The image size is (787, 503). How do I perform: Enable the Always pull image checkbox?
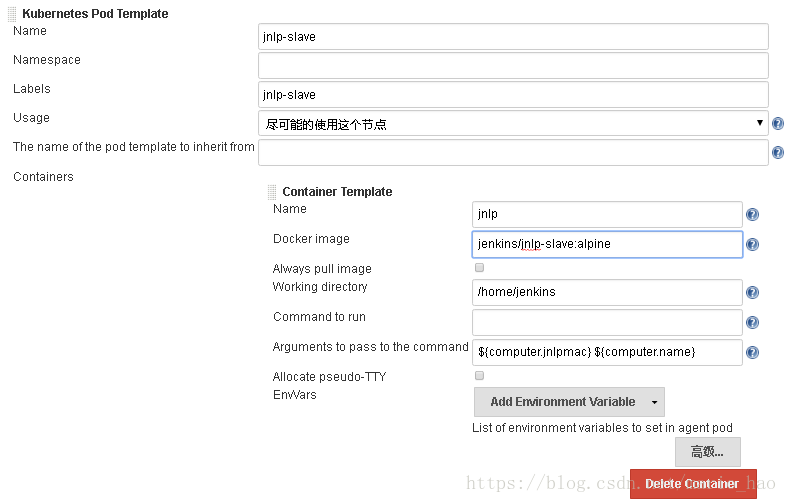tap(479, 268)
